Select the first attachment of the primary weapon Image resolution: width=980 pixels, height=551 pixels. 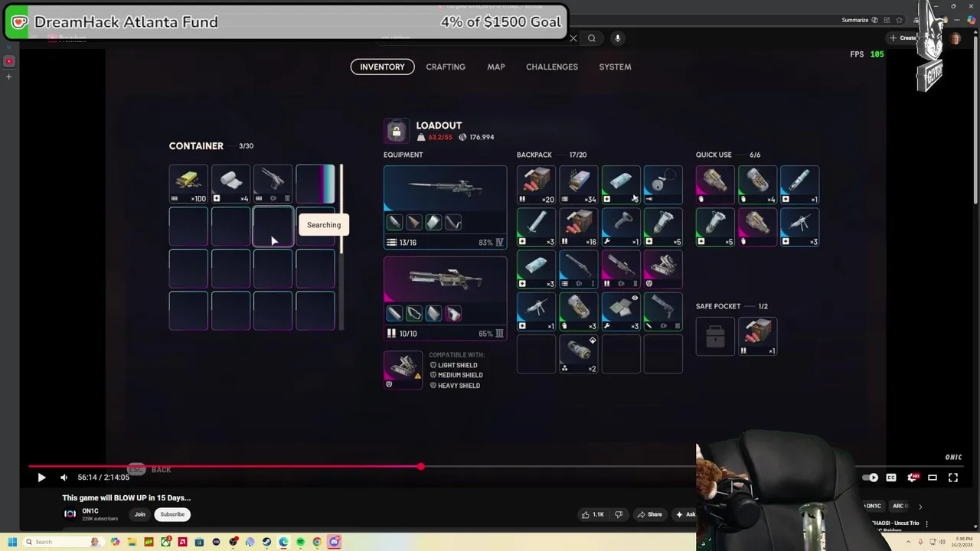tap(394, 223)
